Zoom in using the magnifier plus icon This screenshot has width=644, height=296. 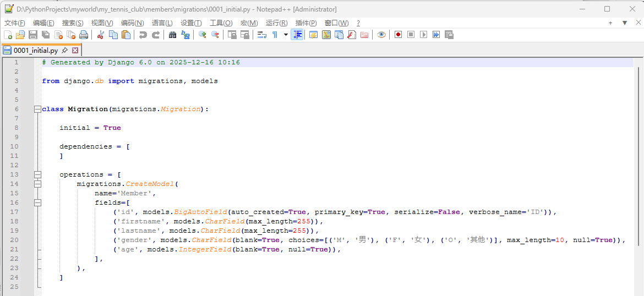pos(202,35)
